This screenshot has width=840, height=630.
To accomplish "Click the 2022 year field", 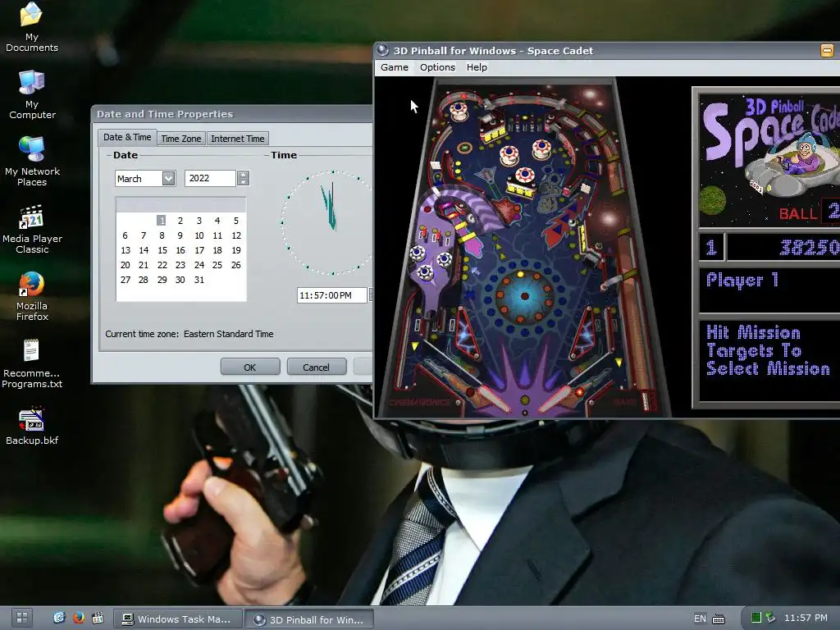I will tap(210, 178).
